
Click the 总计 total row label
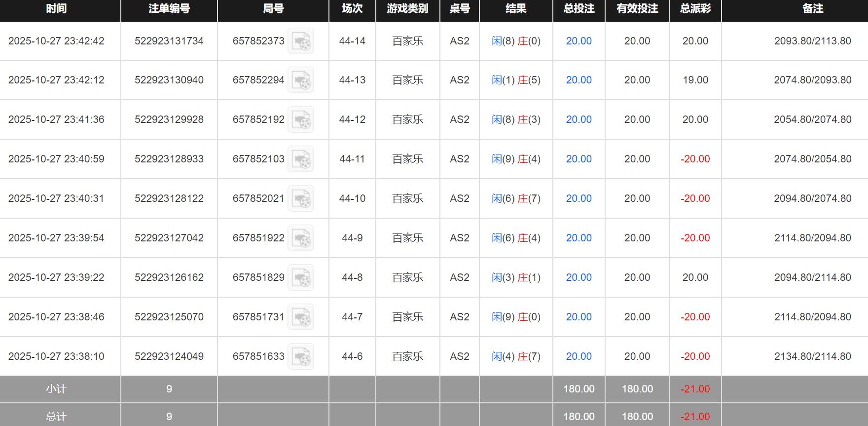coord(56,417)
